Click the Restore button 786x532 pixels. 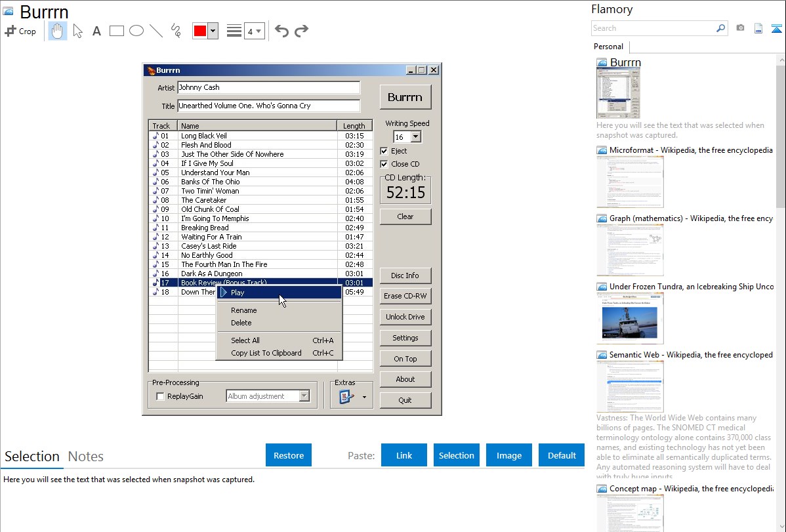tap(289, 455)
